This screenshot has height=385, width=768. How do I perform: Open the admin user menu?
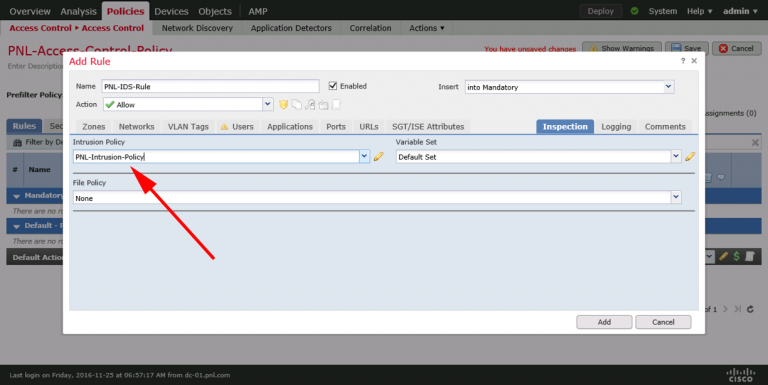(740, 11)
